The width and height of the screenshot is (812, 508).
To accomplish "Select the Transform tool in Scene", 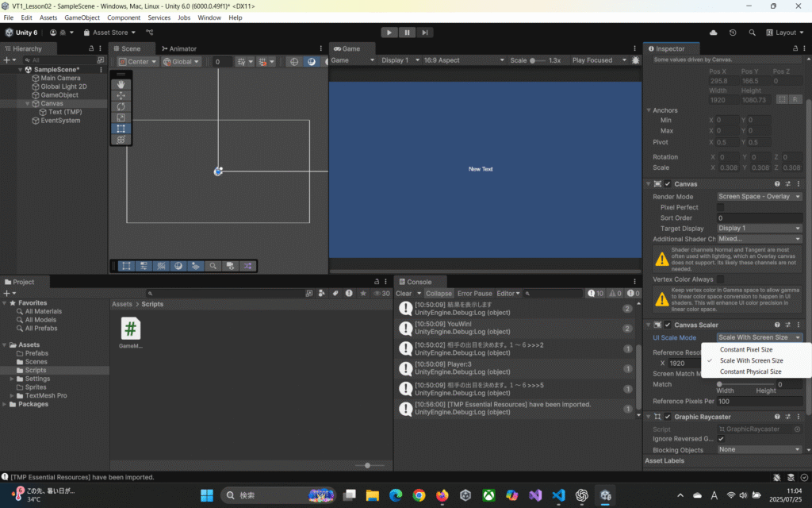I will (121, 140).
